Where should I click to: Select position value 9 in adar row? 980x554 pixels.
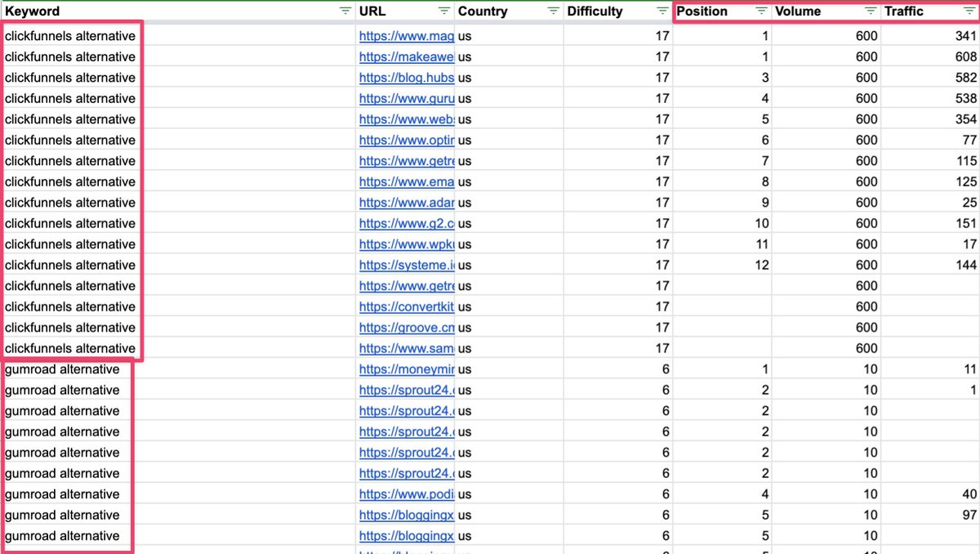click(765, 203)
